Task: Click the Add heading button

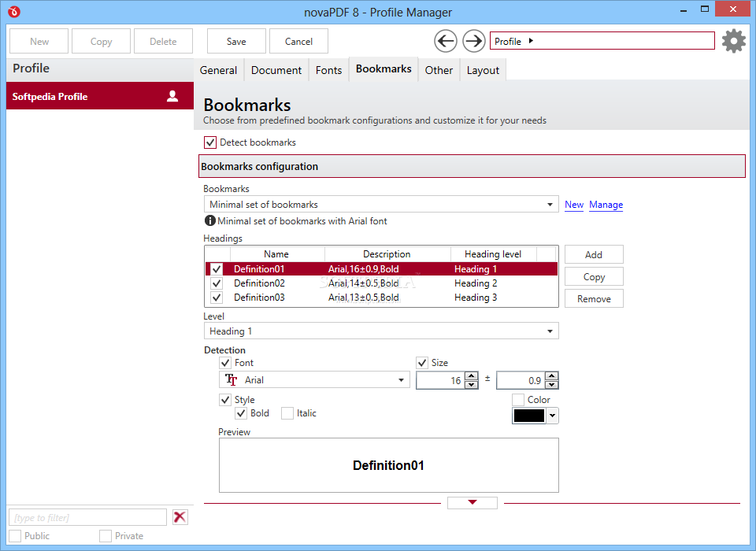Action: pos(594,254)
